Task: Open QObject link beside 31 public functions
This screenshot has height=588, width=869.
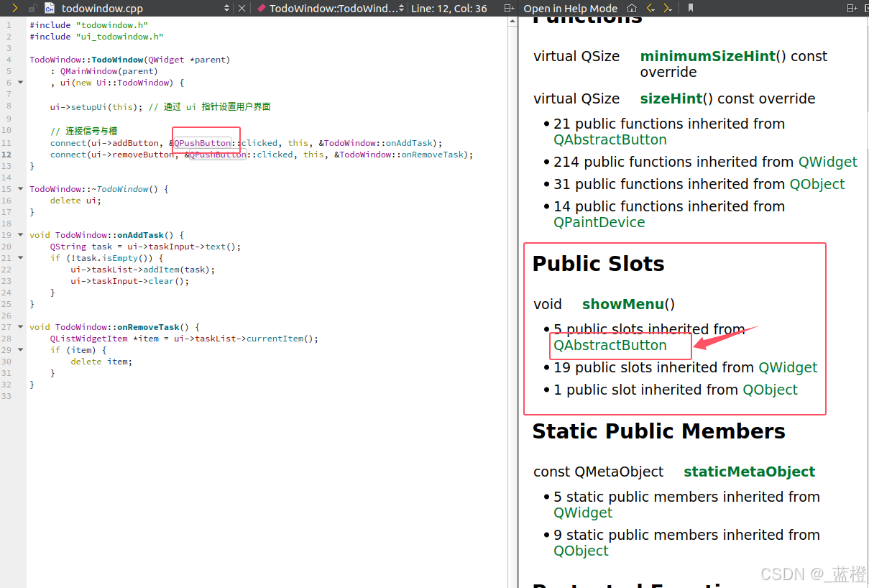Action: [817, 184]
